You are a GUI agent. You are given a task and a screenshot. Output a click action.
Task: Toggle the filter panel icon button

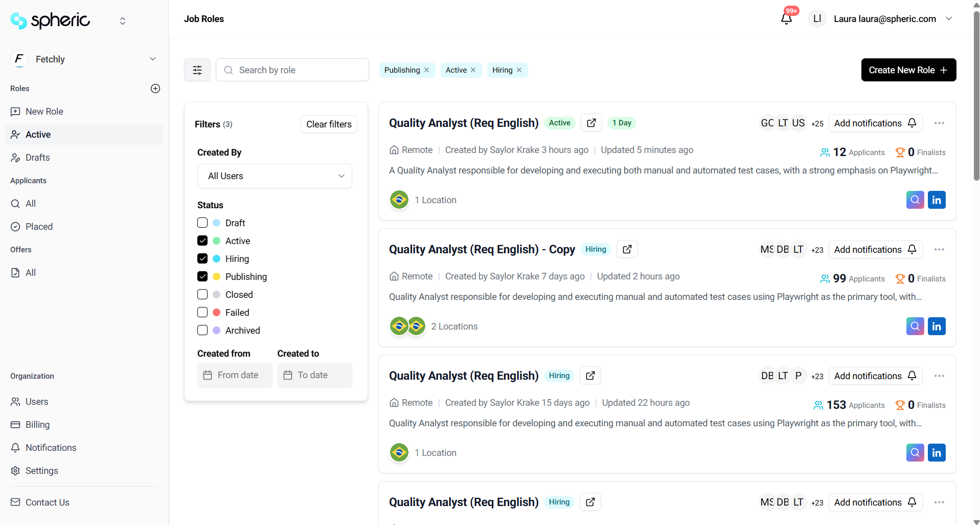coord(197,70)
